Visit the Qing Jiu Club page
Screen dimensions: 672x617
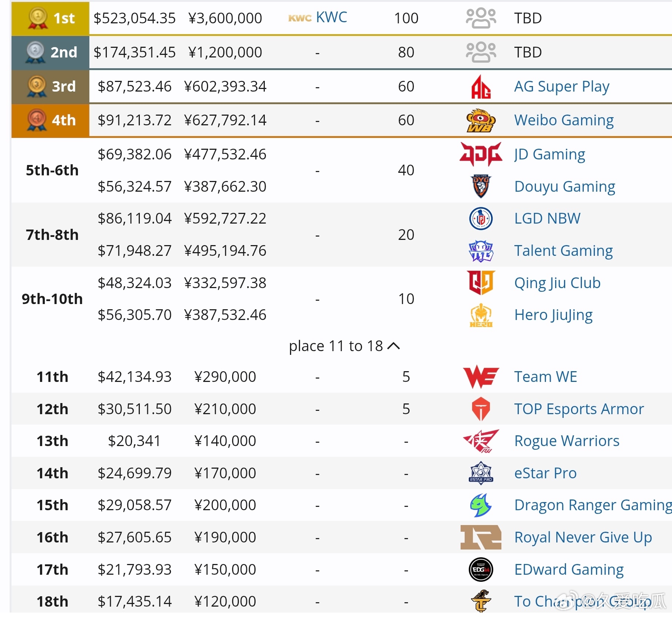(x=557, y=283)
